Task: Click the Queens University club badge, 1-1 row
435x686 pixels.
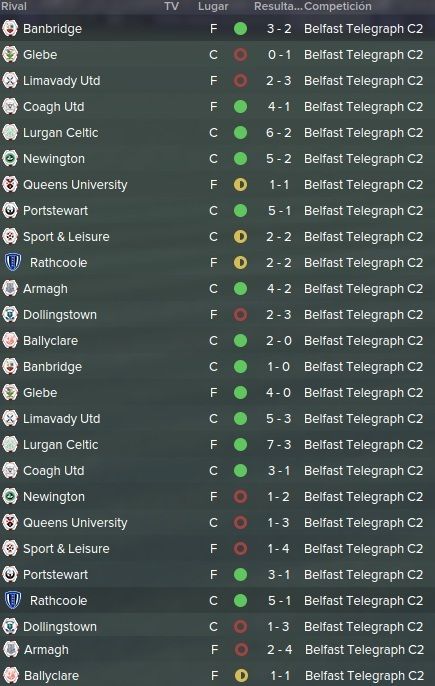Action: (x=10, y=185)
